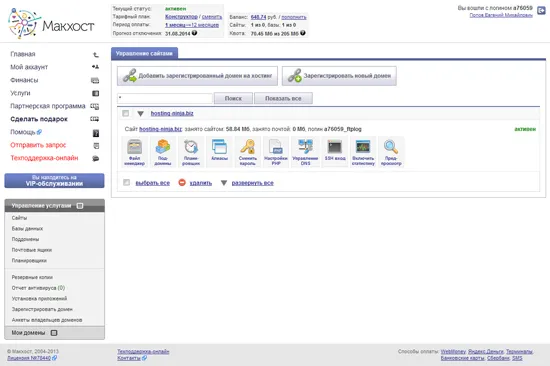This screenshot has width=550, height=366.
Task: Click 'Добавить зарегистрированный домен на хостинг' button
Action: [x=197, y=76]
